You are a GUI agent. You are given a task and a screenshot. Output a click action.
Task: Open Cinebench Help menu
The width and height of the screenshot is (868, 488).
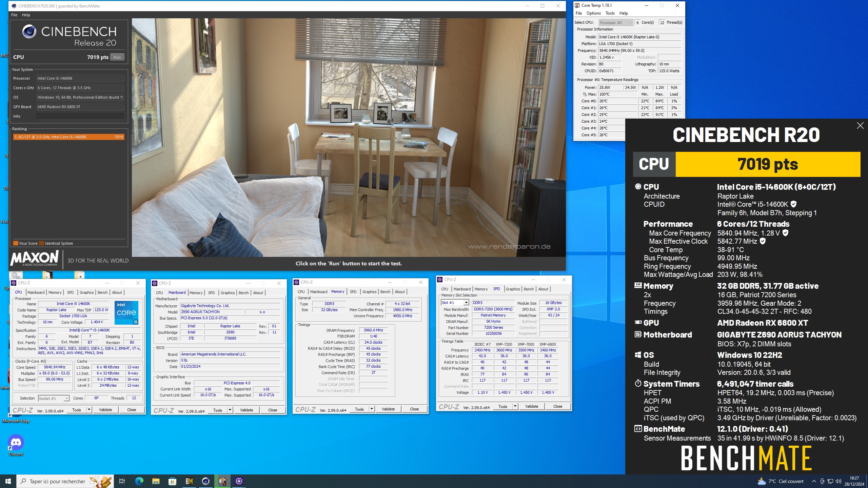[x=26, y=15]
